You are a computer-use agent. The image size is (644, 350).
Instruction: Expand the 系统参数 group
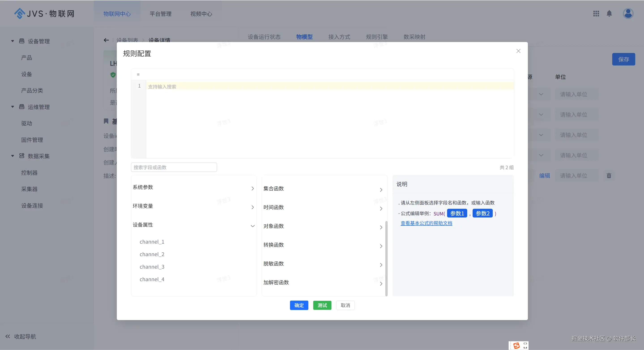tap(252, 188)
